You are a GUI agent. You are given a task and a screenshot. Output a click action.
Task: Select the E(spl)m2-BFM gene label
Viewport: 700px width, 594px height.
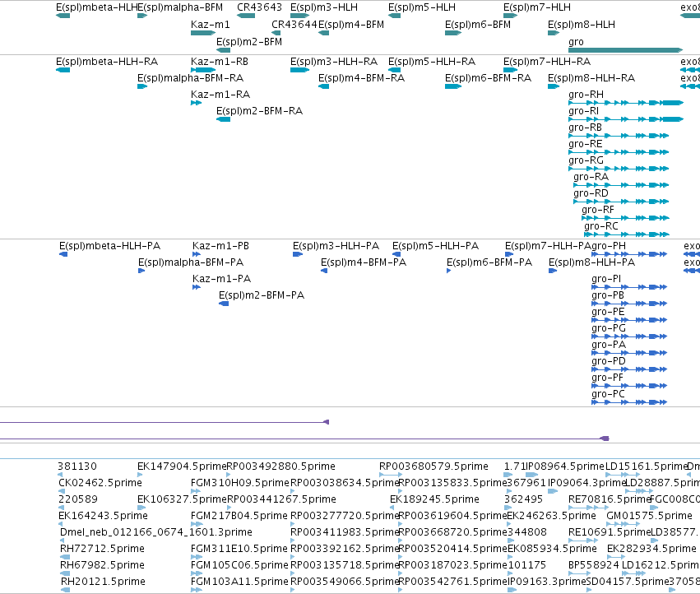click(249, 42)
